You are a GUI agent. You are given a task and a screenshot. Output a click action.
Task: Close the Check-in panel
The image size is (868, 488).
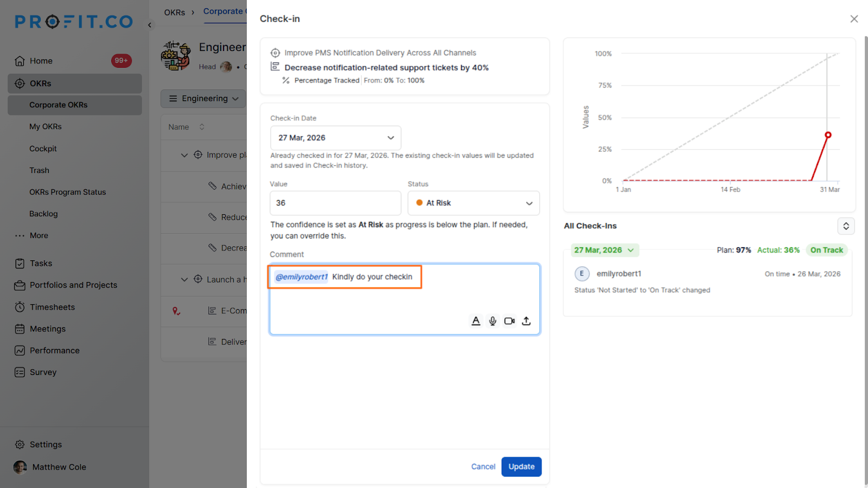point(854,19)
